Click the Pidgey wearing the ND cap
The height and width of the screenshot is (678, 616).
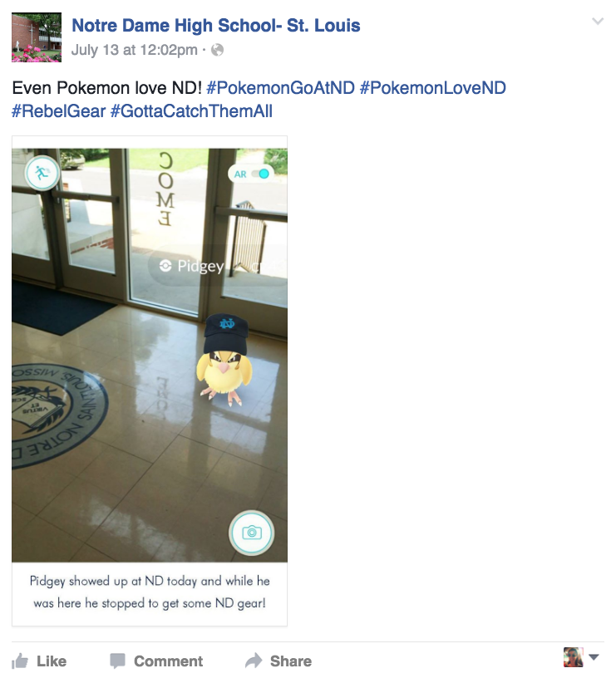point(224,361)
